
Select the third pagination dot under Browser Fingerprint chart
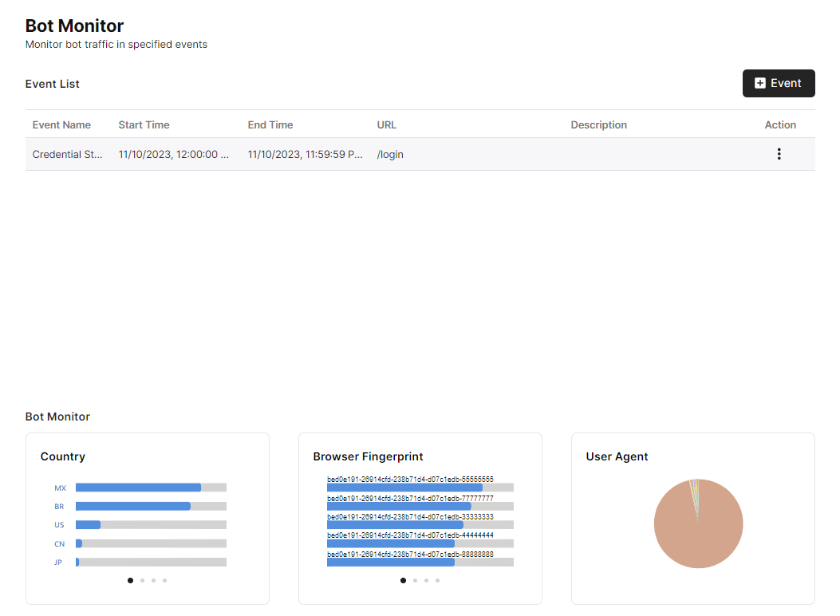point(426,580)
